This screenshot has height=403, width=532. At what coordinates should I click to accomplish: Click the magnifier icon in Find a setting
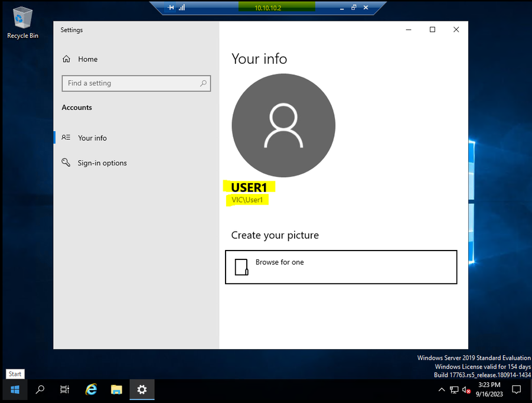(x=203, y=83)
